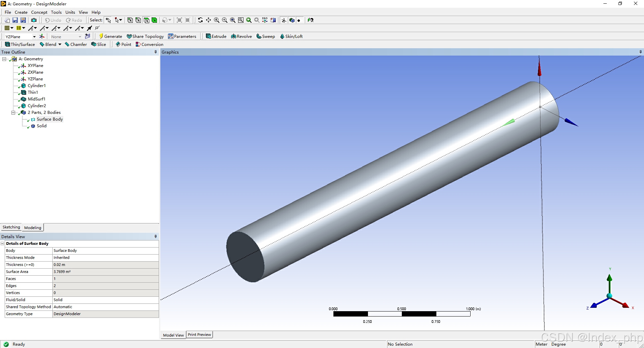Viewport: 644px width, 348px height.
Task: Click the Thickness value 0.02 m field
Action: [x=106, y=265]
